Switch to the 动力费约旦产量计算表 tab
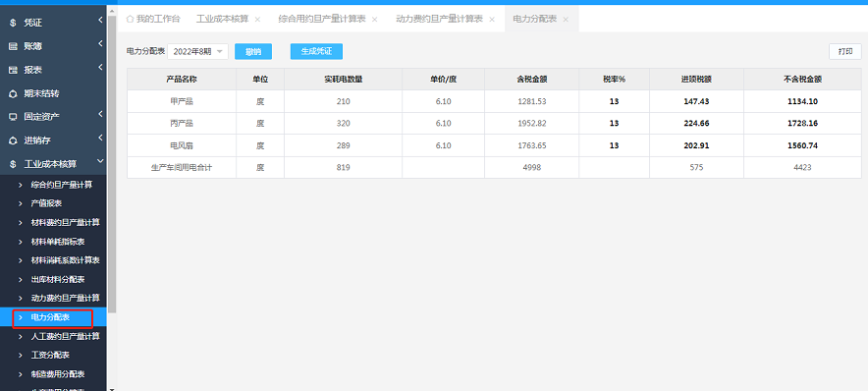The image size is (868, 391). (x=440, y=19)
